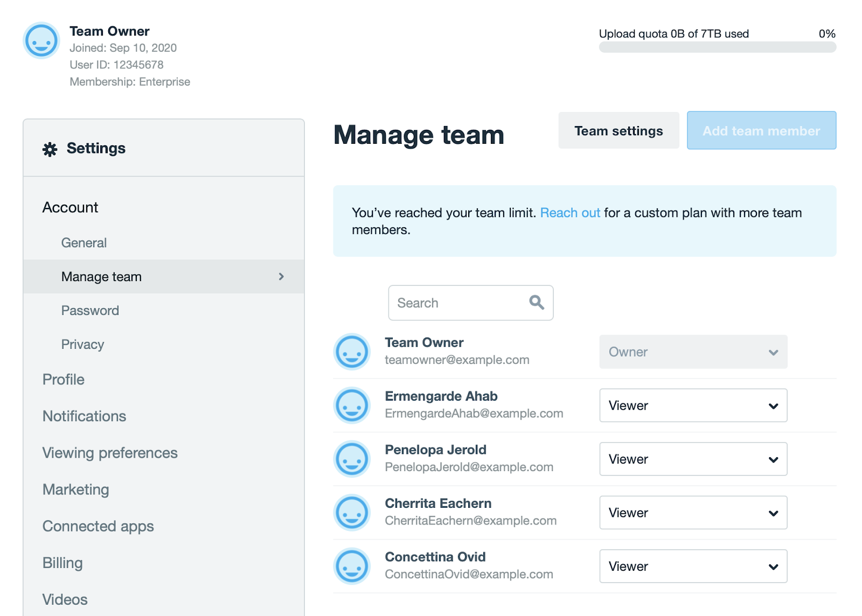Open role dropdown for Penelopa Jerold
862x616 pixels.
pos(693,459)
